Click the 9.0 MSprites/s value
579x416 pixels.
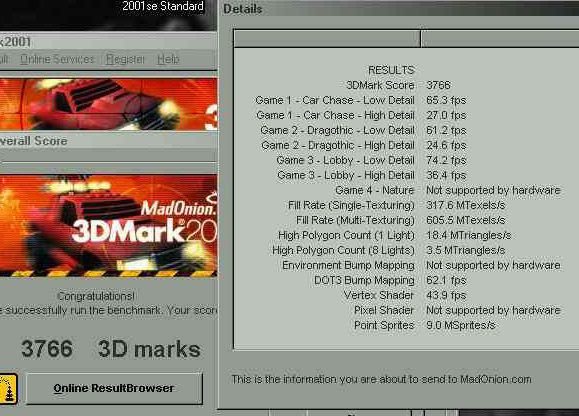tap(460, 325)
